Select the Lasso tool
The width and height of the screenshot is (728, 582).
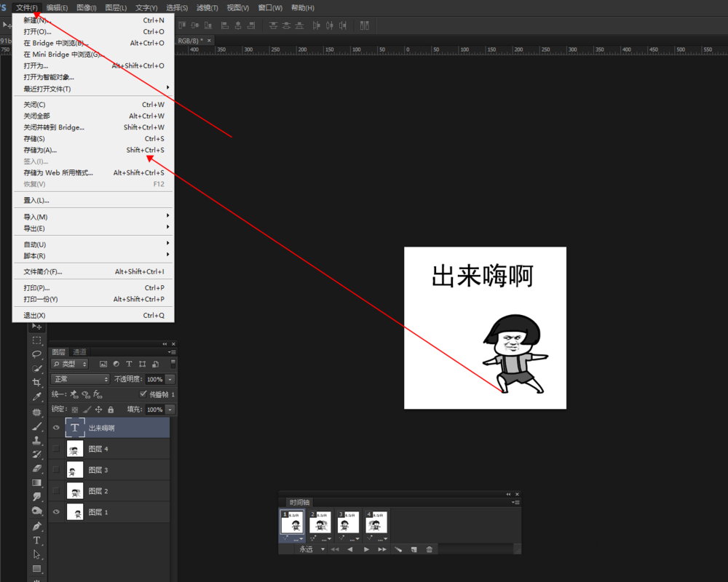coord(36,354)
